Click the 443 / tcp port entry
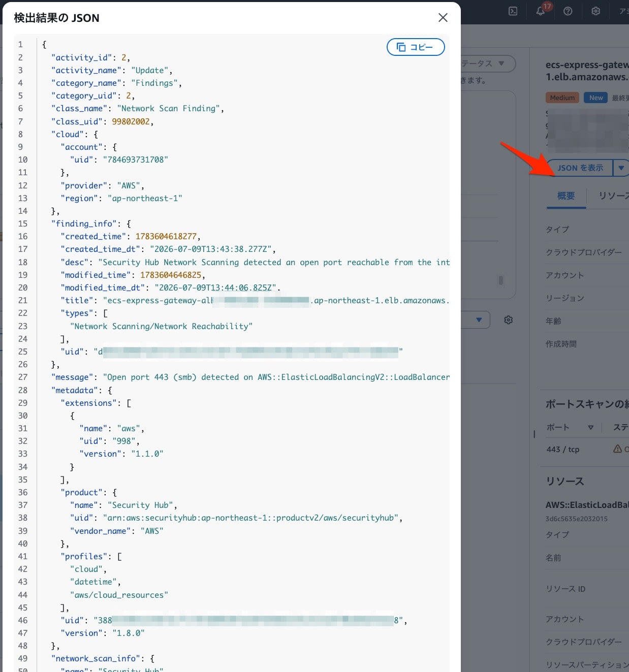 pyautogui.click(x=563, y=450)
